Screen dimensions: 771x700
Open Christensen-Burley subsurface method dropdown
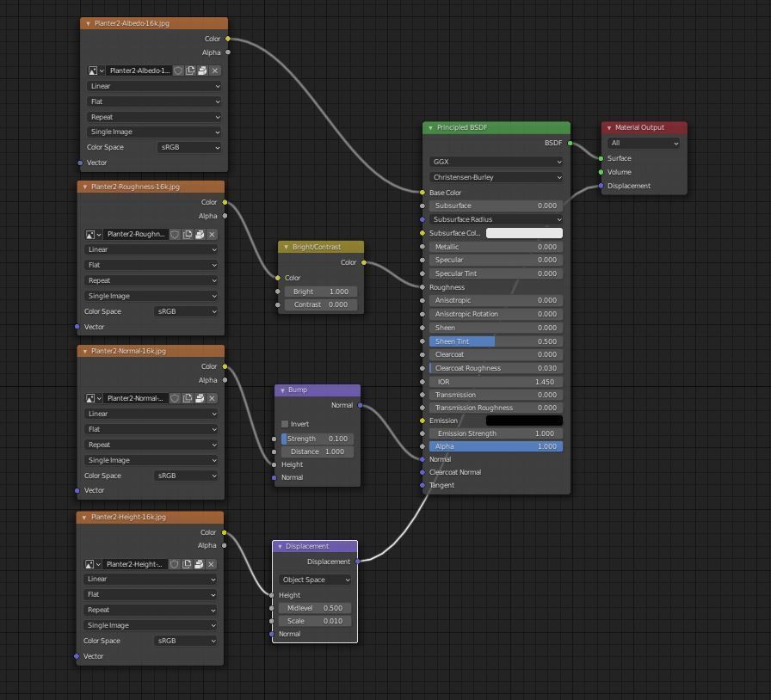tap(497, 177)
